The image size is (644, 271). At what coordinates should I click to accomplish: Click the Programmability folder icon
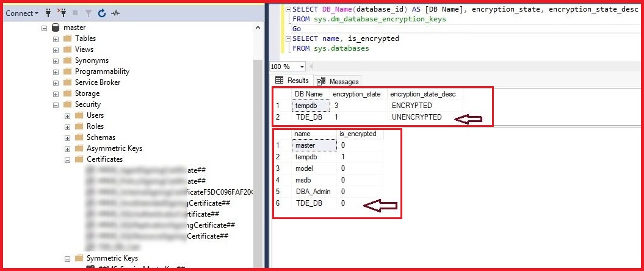[67, 71]
